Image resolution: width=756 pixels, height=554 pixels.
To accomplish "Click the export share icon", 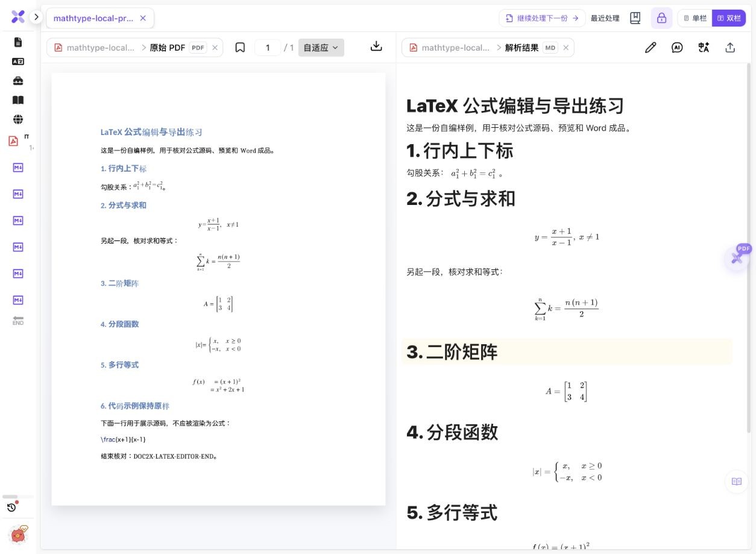I will pos(730,48).
